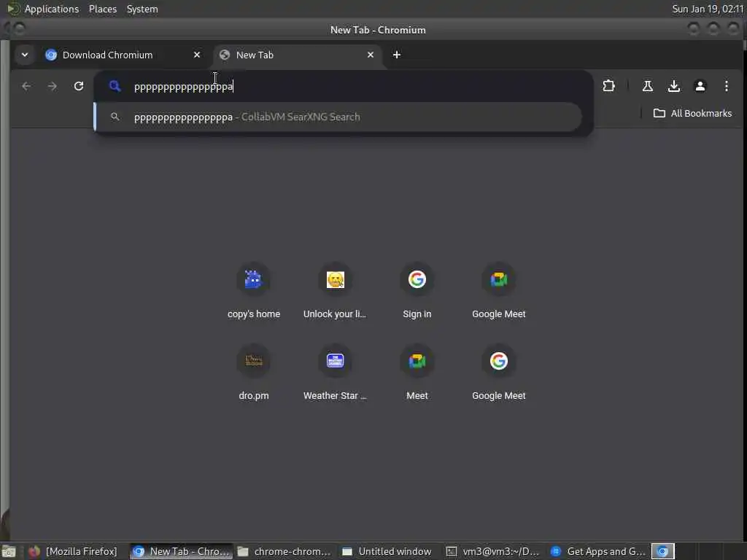Click inside the address bar text

183,87
